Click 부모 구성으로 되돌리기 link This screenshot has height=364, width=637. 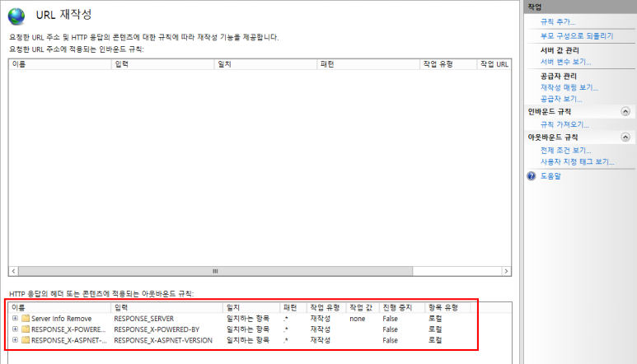[577, 36]
